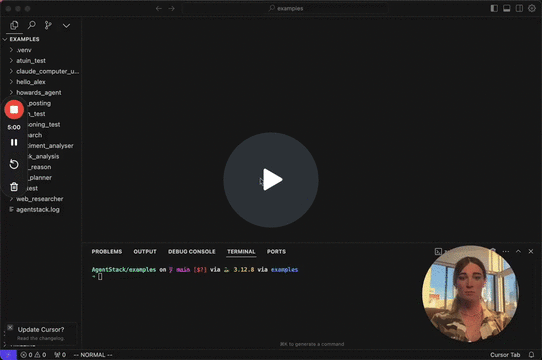Screen dimensions: 542x360
Task: Open the settings gear in title bar
Action: point(532,8)
